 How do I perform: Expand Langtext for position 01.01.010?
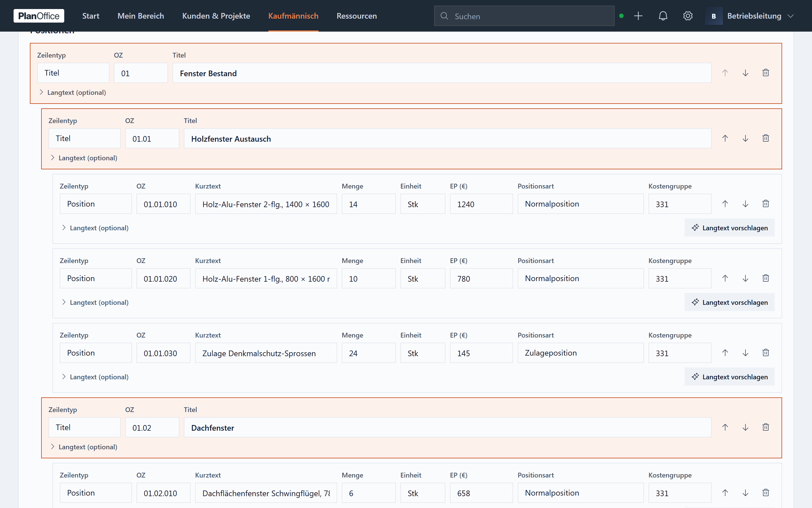(x=95, y=228)
